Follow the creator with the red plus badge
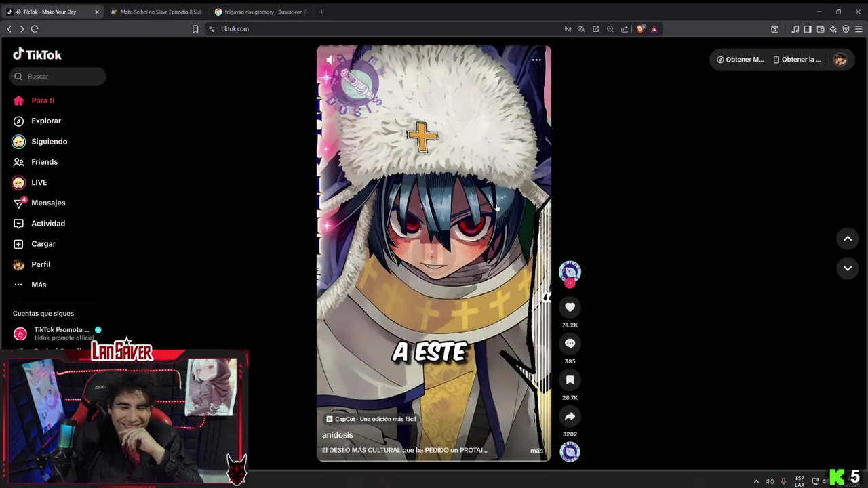The width and height of the screenshot is (868, 488). [x=570, y=283]
